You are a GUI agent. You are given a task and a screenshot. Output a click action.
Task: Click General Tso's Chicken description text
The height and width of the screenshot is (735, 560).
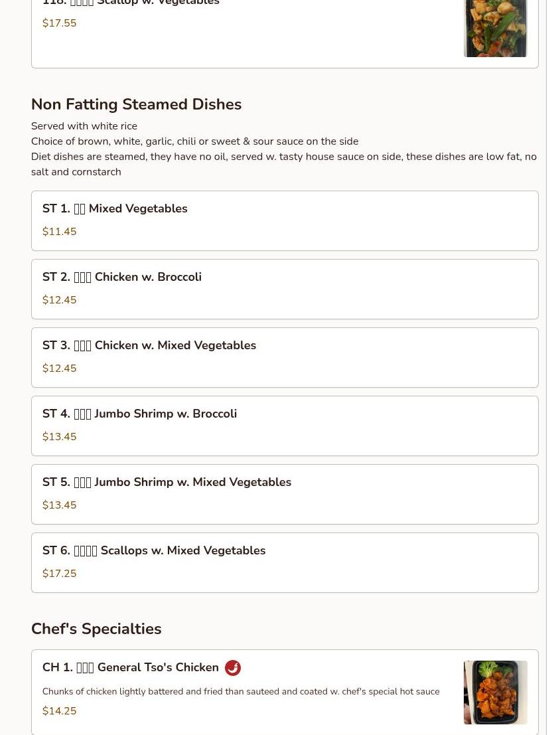coord(240,691)
